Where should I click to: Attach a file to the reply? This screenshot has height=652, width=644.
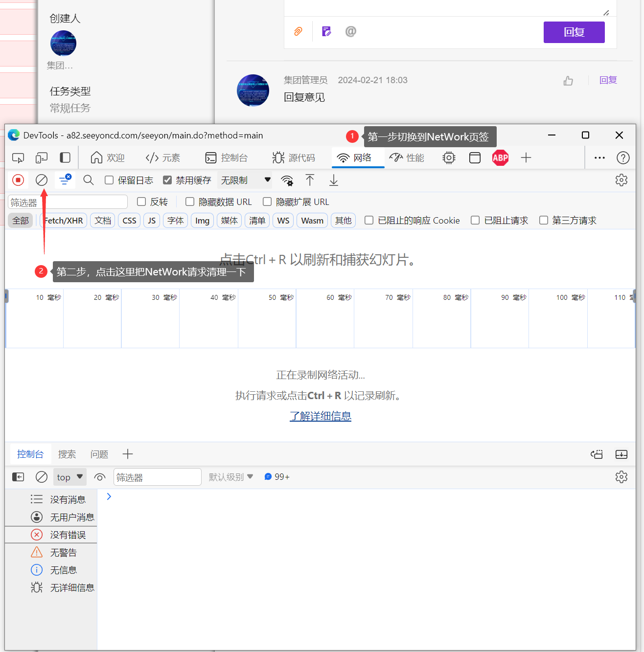[x=298, y=31]
